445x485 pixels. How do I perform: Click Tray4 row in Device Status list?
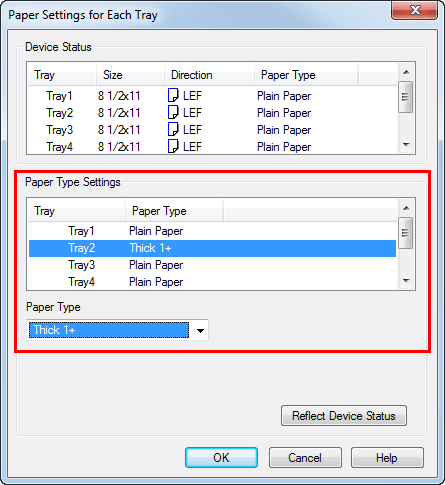(212, 147)
